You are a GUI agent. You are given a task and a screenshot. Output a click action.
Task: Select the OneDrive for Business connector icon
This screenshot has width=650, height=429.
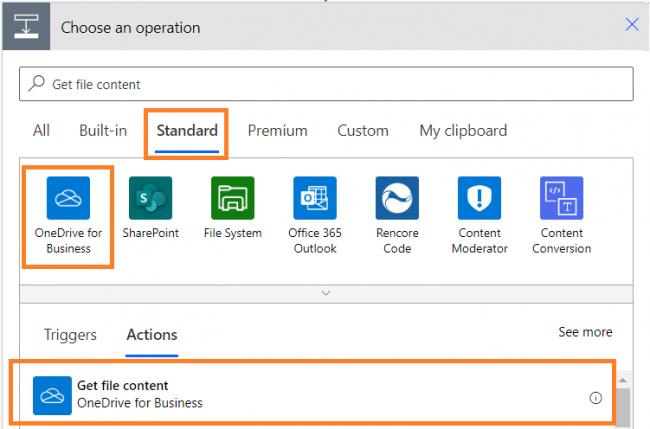click(68, 198)
